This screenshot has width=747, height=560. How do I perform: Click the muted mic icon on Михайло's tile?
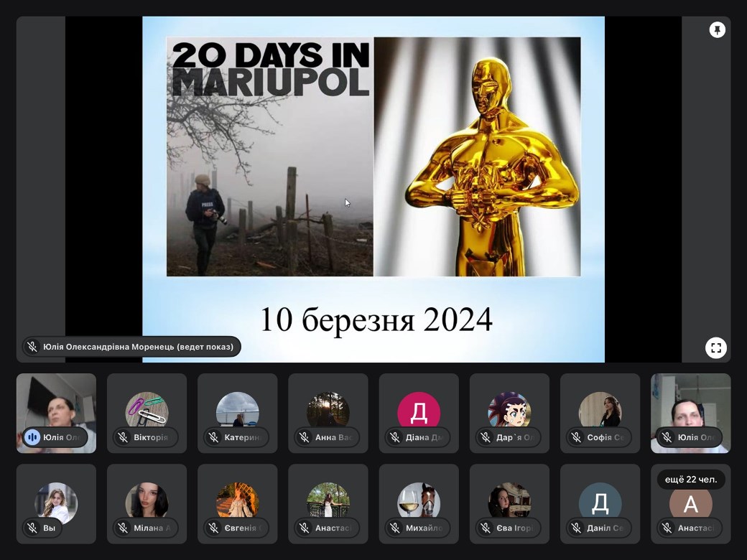point(395,528)
